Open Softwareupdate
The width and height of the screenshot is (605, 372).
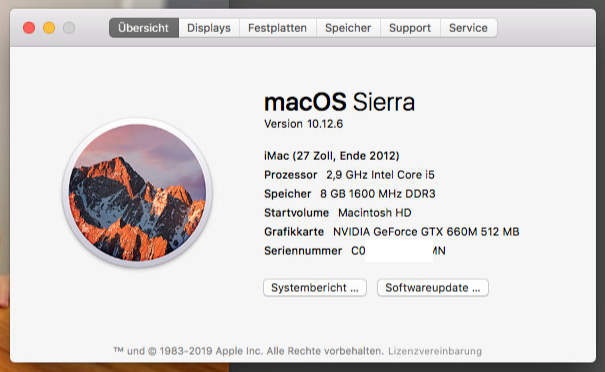(x=433, y=288)
